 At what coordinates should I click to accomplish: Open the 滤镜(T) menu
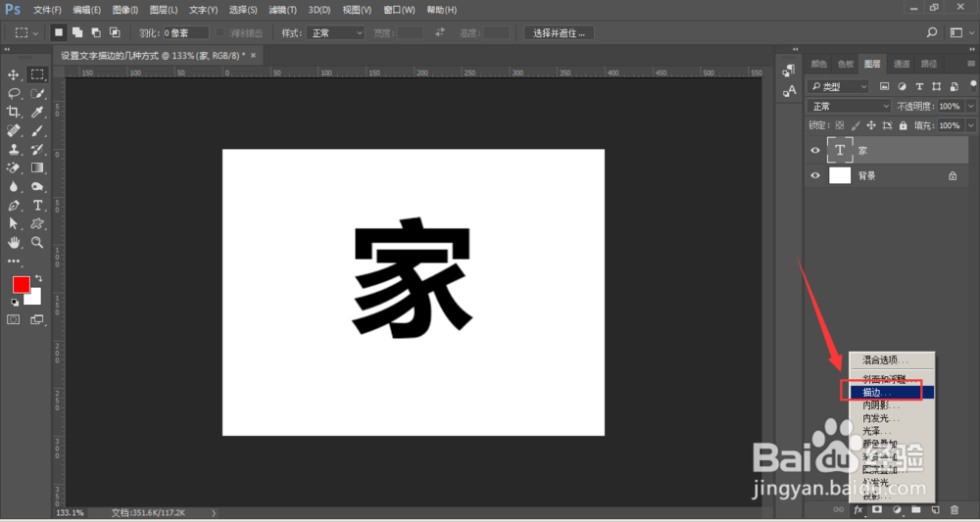tap(282, 10)
